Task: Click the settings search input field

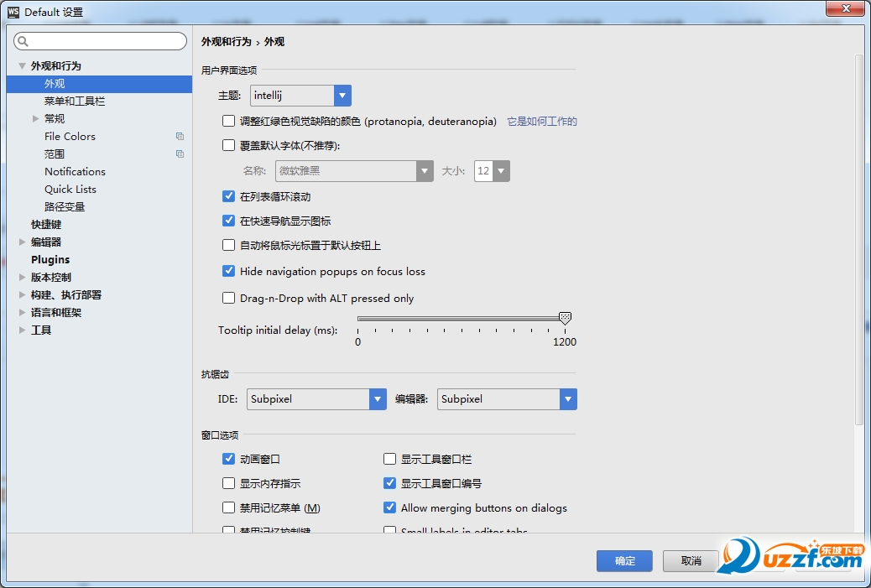Action: click(x=100, y=40)
